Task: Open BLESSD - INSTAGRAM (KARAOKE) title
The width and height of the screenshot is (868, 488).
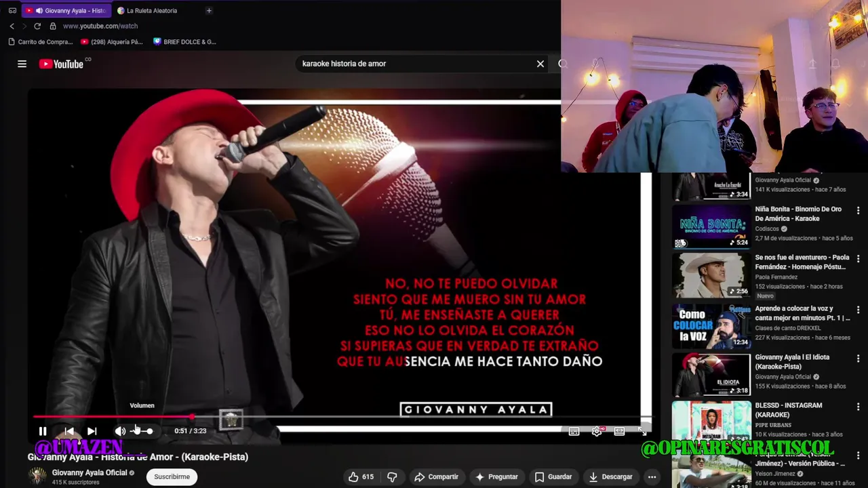Action: 789,410
